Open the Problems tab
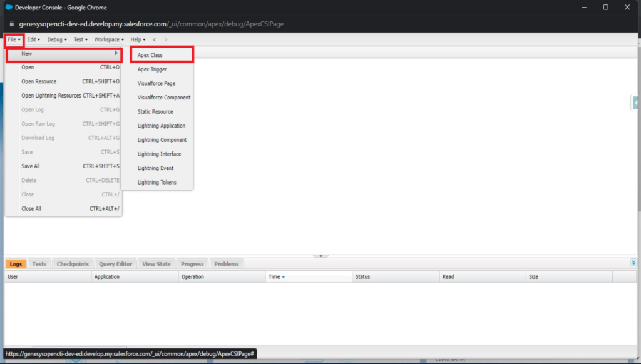 [x=226, y=263]
